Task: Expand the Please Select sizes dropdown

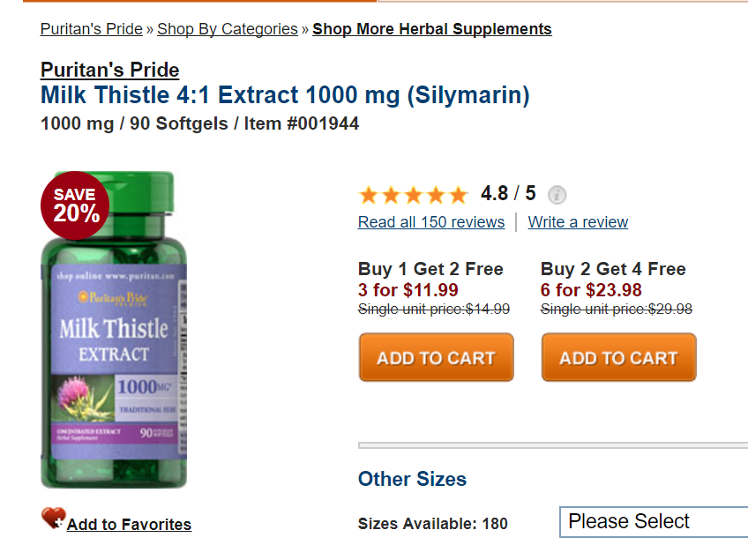Action: coord(653,522)
